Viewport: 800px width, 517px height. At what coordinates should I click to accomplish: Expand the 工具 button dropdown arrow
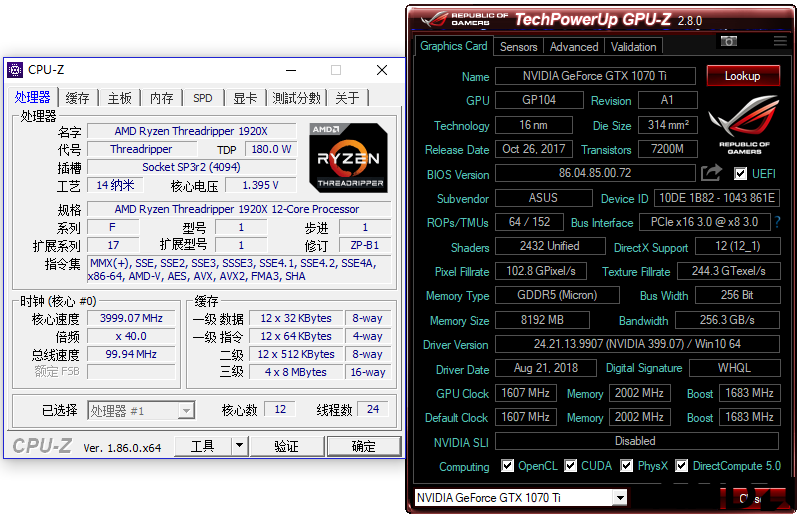(x=239, y=446)
